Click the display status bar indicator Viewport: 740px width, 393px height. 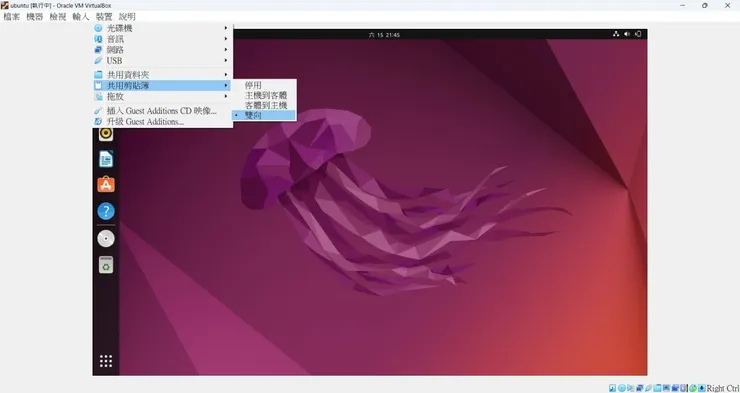click(x=666, y=388)
